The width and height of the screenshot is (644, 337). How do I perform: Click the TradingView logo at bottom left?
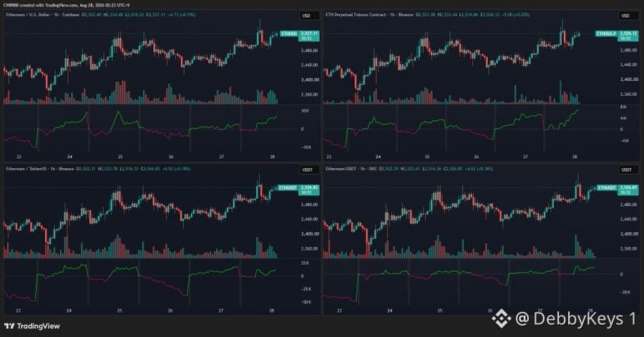pyautogui.click(x=32, y=326)
